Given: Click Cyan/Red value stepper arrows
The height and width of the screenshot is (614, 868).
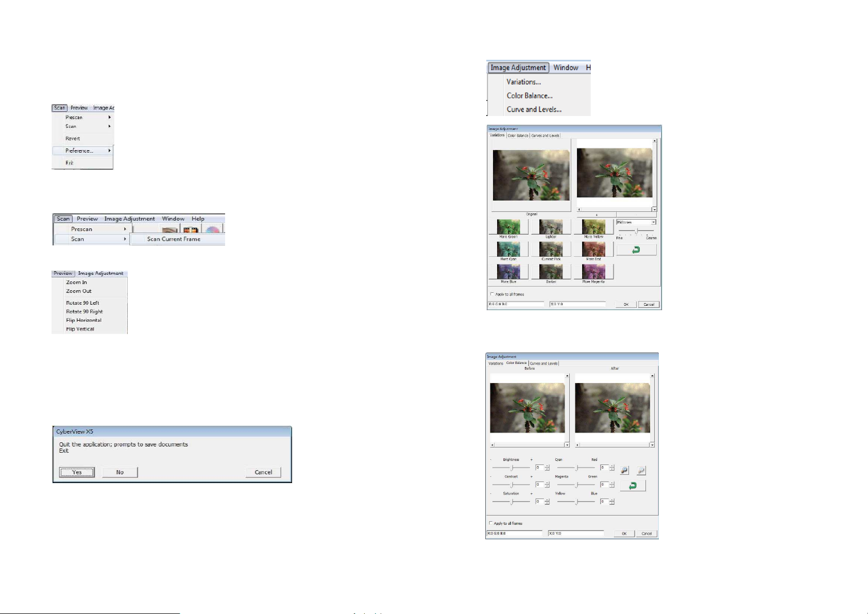Looking at the screenshot, I should click(x=612, y=468).
